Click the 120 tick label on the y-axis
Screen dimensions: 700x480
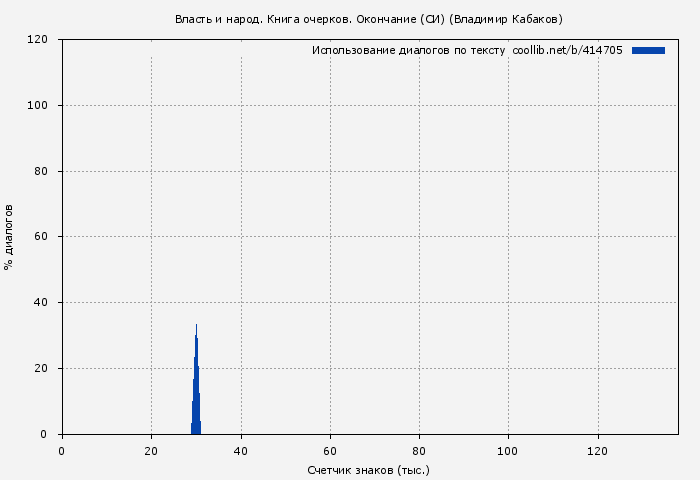coord(38,40)
